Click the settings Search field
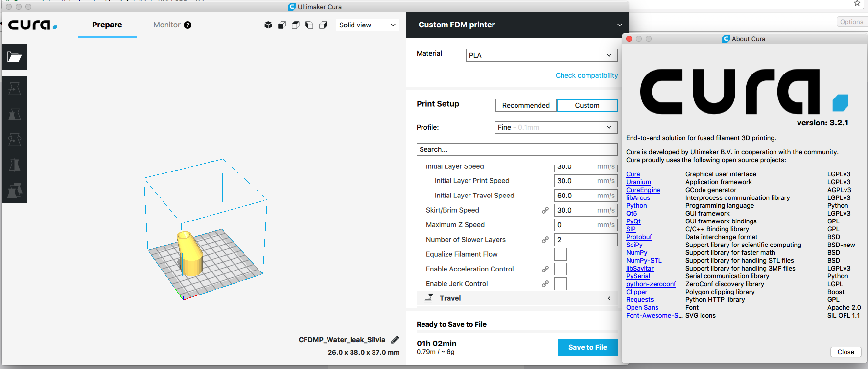 pos(517,149)
